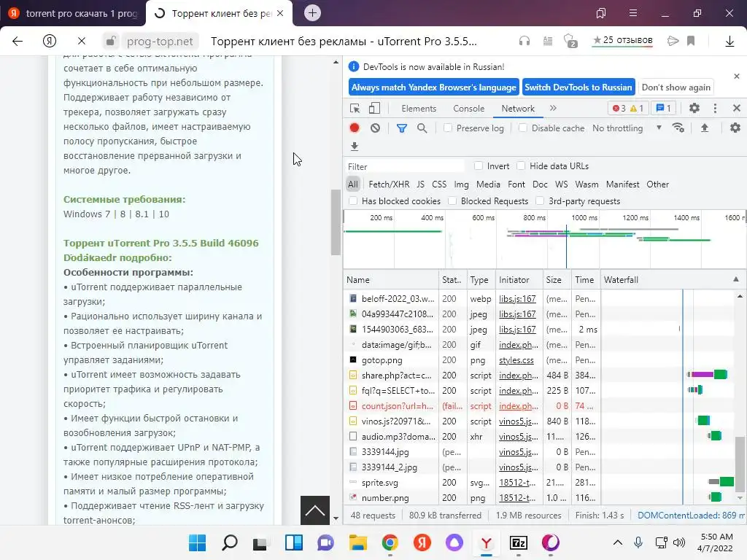Open Yandex home button in toolbar
The height and width of the screenshot is (560, 747).
click(50, 41)
